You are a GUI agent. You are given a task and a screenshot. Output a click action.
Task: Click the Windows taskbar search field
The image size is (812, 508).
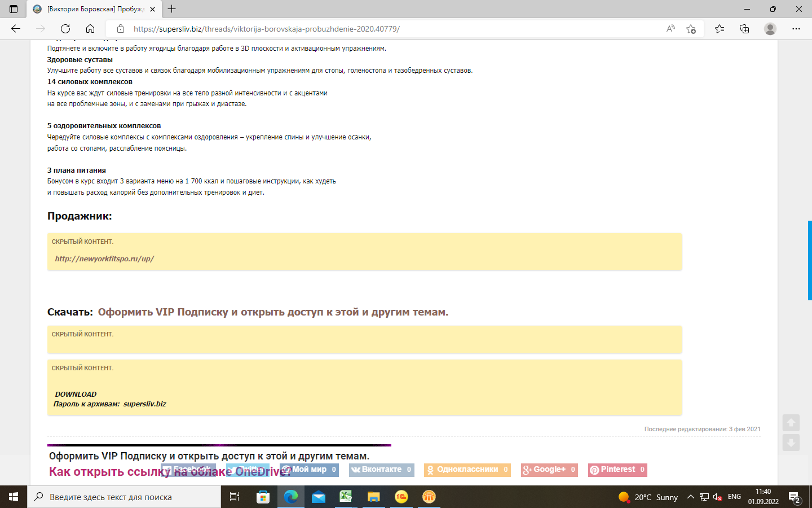click(124, 497)
